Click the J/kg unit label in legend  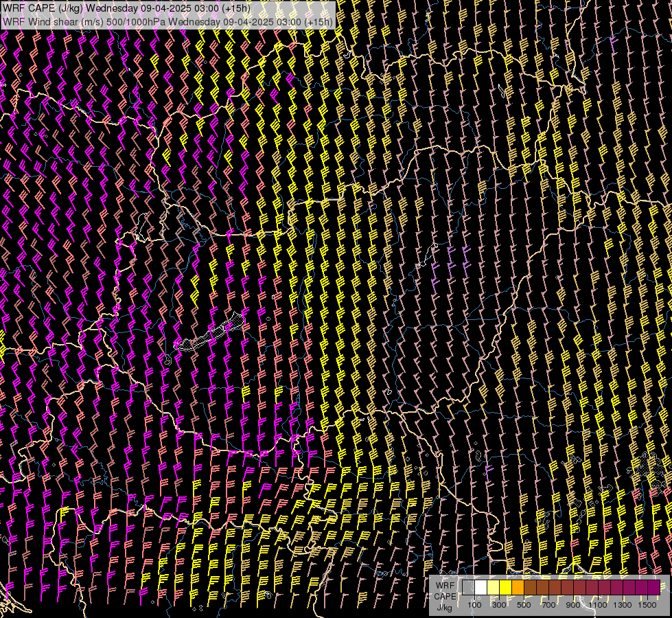coord(444,608)
